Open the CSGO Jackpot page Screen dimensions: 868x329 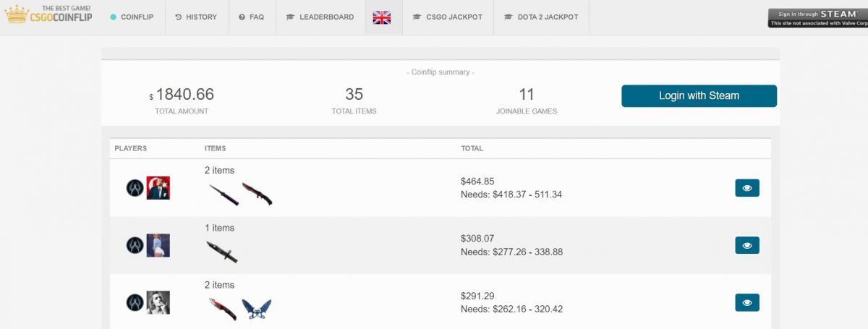(x=448, y=17)
